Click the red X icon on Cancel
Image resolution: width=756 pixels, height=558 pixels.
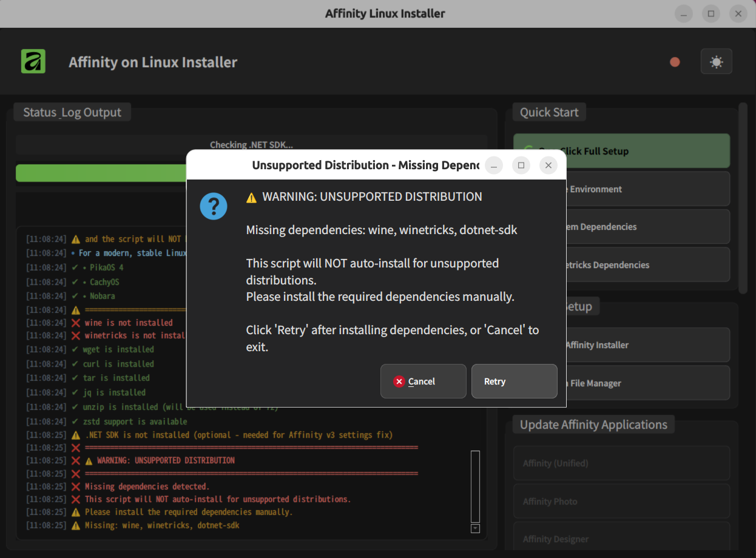coord(399,382)
